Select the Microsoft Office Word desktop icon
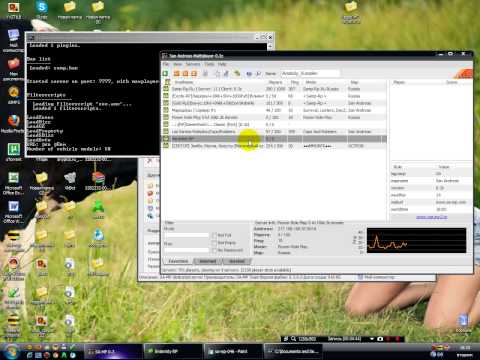 (x=13, y=211)
